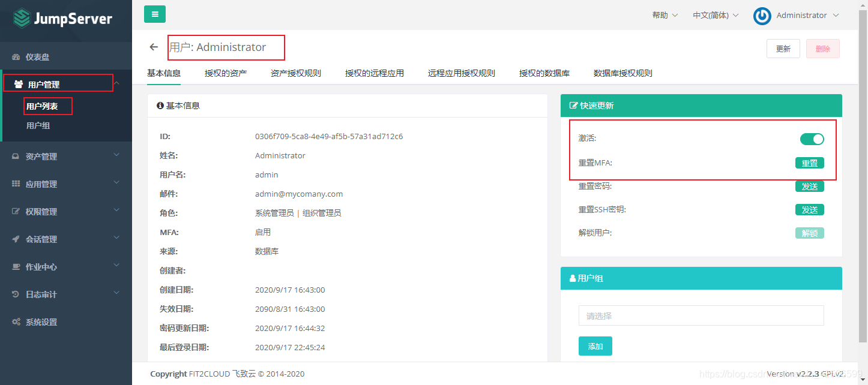The height and width of the screenshot is (385, 868).
Task: Click the 密码更新日期 value 2020/9/17 16:44:32
Action: (x=290, y=329)
